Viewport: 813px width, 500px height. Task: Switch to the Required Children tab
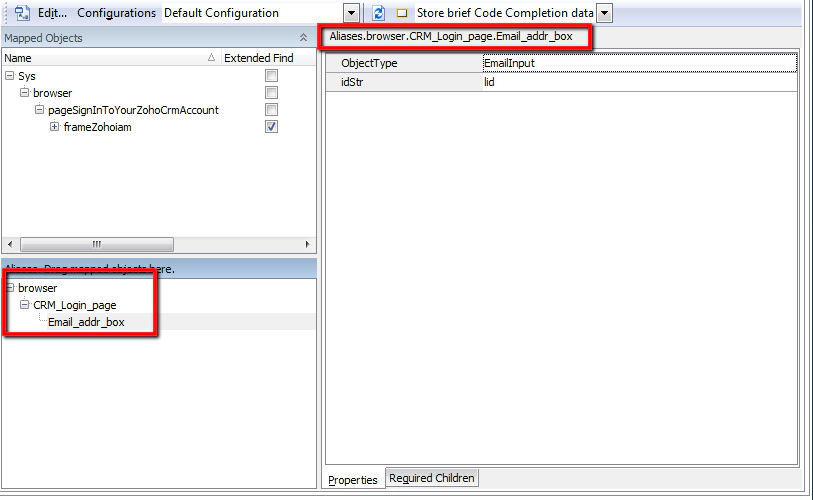(431, 478)
